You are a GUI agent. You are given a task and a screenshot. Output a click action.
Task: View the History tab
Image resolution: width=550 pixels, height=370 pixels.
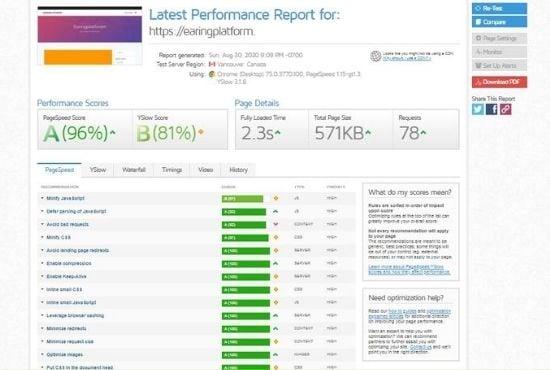239,170
